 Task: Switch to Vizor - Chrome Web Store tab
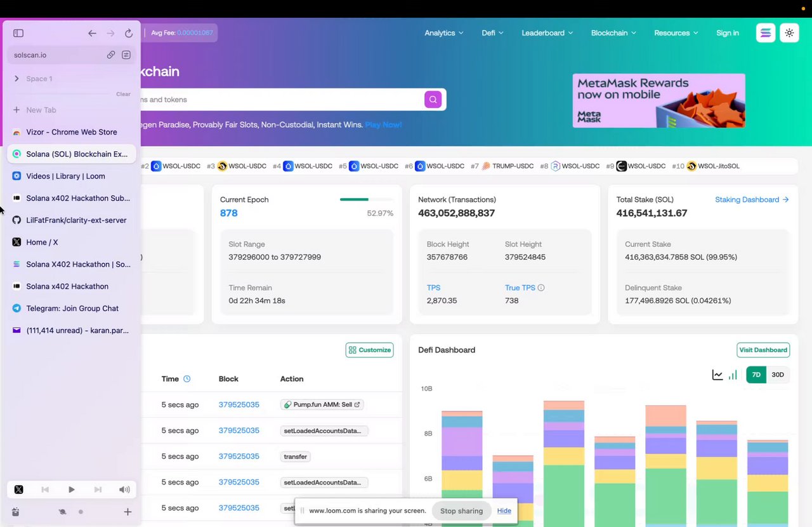click(71, 132)
